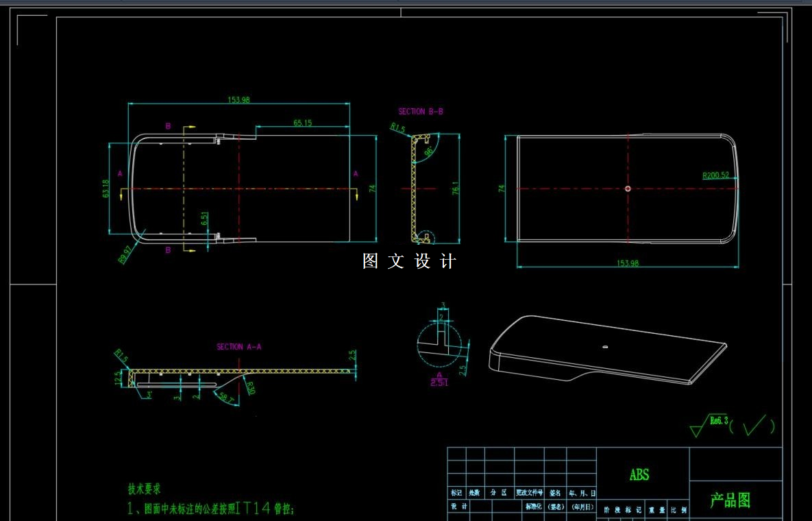Select the 63.18 vertical dimension
The width and height of the screenshot is (812, 521).
pos(106,189)
